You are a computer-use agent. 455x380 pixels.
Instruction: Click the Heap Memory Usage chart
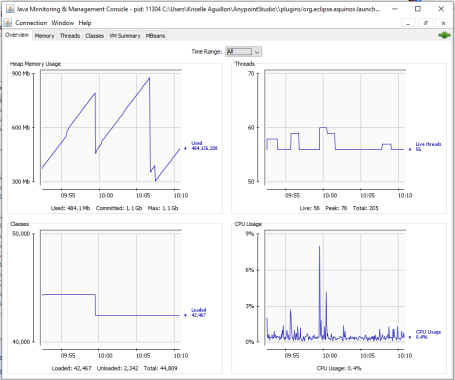(x=111, y=127)
